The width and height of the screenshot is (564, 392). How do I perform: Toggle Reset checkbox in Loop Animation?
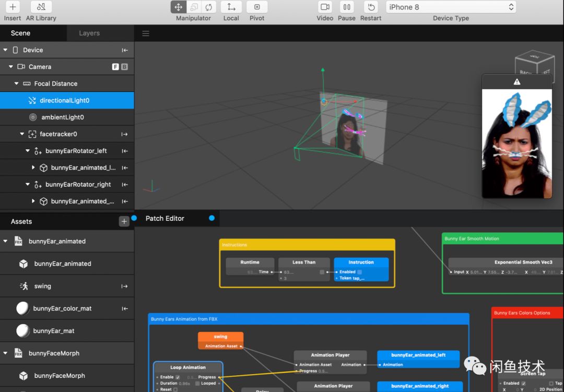click(175, 389)
